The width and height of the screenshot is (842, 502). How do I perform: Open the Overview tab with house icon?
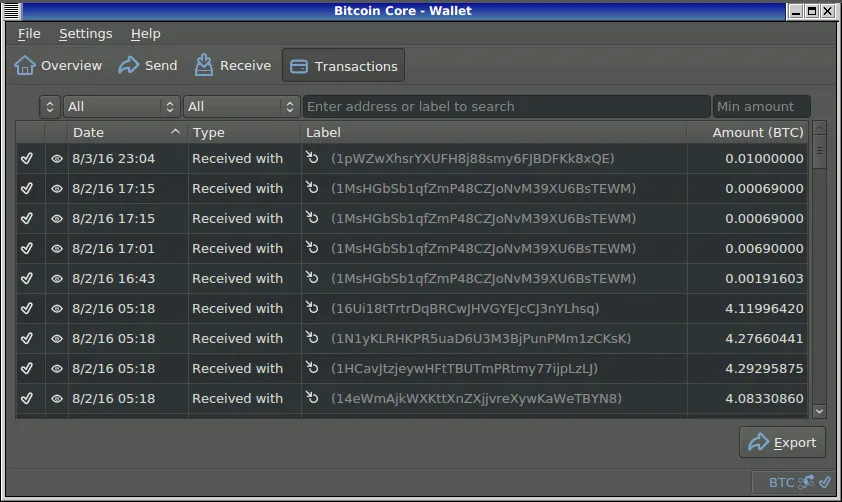58,66
